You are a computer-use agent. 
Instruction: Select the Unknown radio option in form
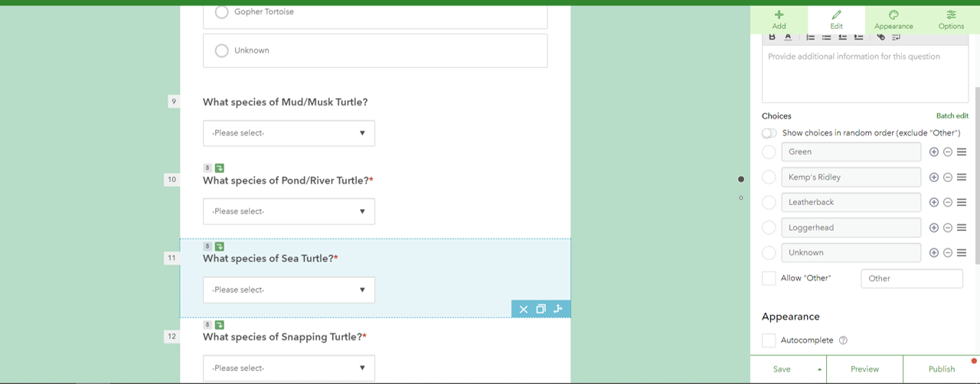click(222, 50)
